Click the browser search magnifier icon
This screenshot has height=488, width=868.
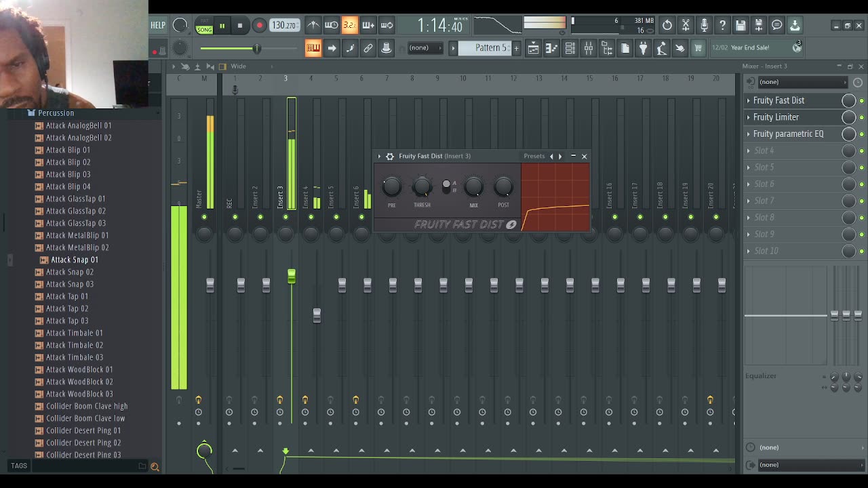(x=155, y=466)
